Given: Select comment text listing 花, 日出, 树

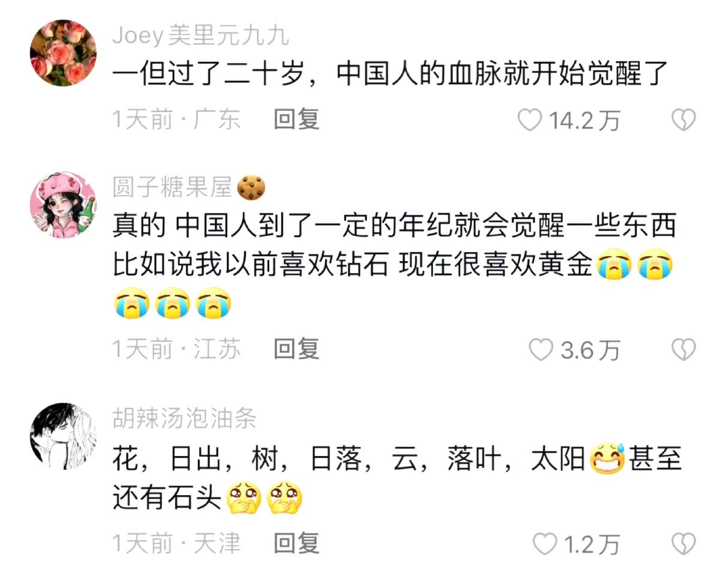Looking at the screenshot, I should [x=397, y=479].
